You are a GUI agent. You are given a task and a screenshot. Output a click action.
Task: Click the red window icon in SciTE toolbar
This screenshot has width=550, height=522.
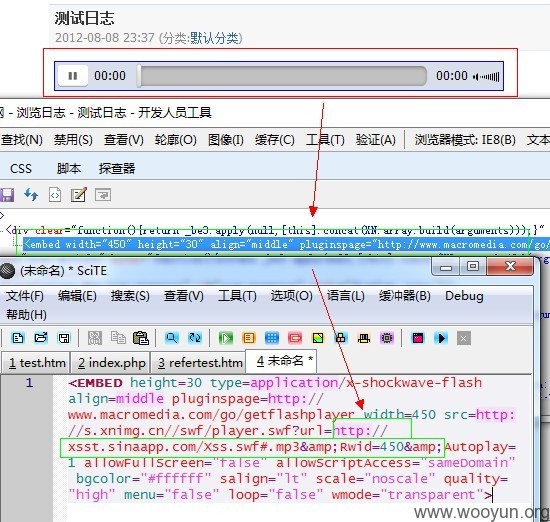pos(418,338)
